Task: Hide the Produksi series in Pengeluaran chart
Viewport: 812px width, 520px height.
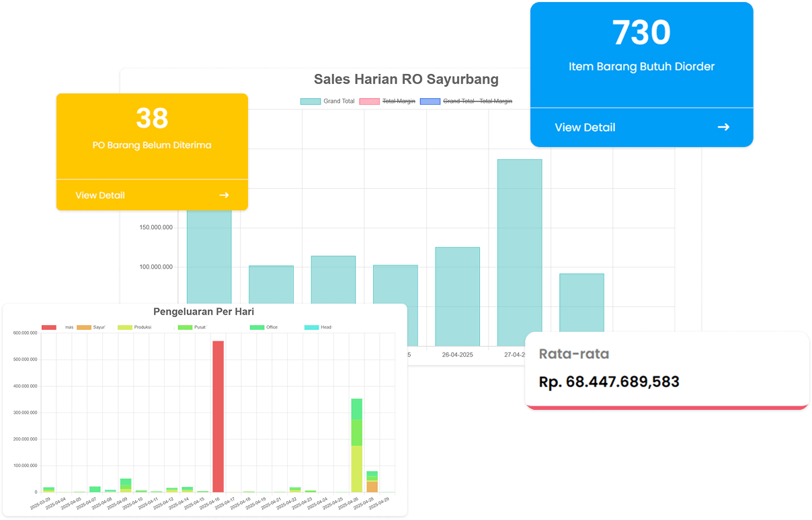Action: click(134, 327)
